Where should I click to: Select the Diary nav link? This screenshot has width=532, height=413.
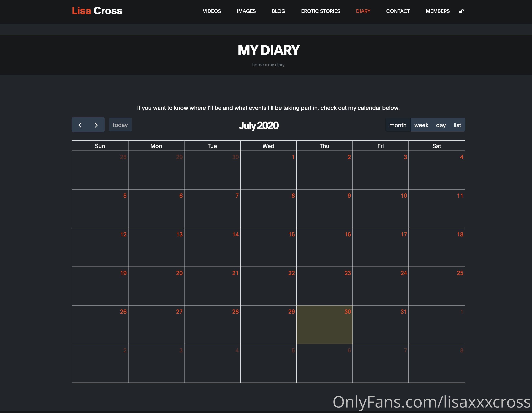click(x=363, y=11)
